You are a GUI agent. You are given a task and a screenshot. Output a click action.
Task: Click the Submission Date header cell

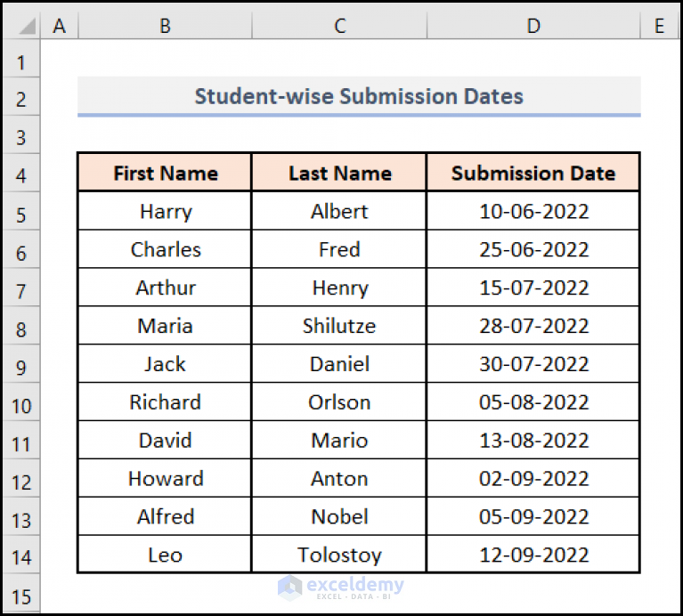pos(533,173)
